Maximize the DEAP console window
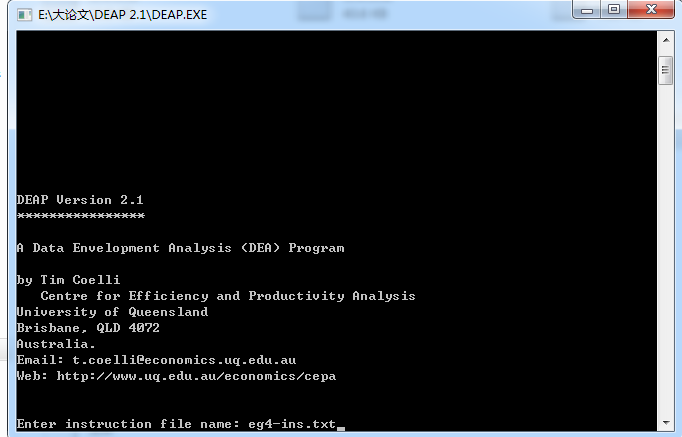This screenshot has height=437, width=682. click(614, 9)
